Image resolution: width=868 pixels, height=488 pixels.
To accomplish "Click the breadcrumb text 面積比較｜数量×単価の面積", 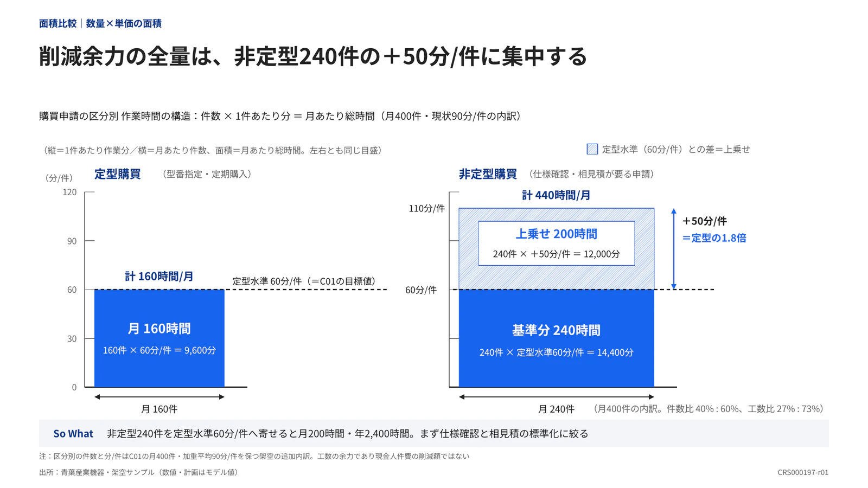I will 100,23.
